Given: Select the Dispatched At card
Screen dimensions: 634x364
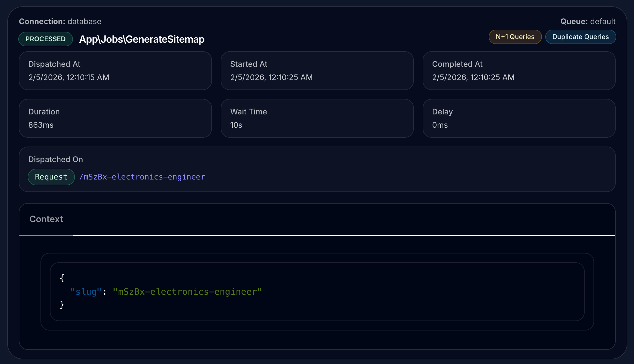Looking at the screenshot, I should click(115, 71).
